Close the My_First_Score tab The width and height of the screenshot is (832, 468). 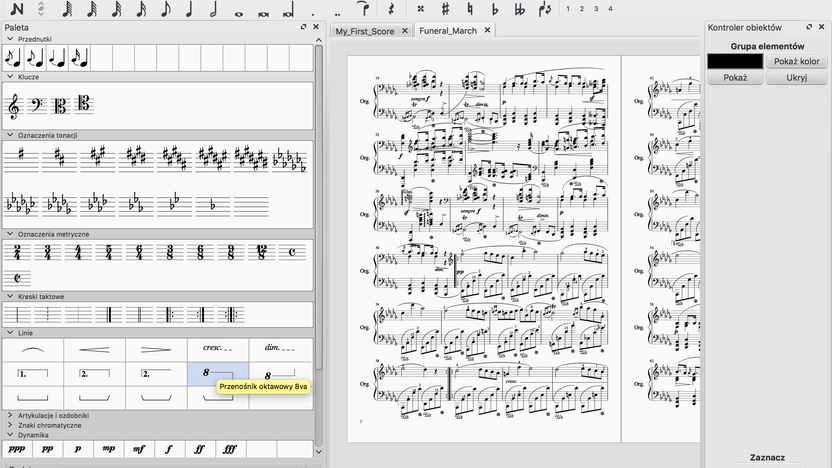405,31
